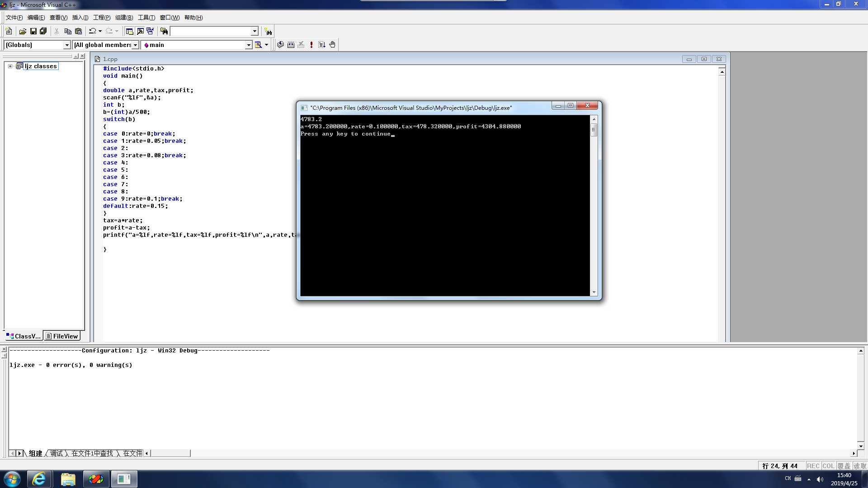The image size is (868, 488).
Task: Click the console window scrollbar down arrow
Action: point(594,292)
